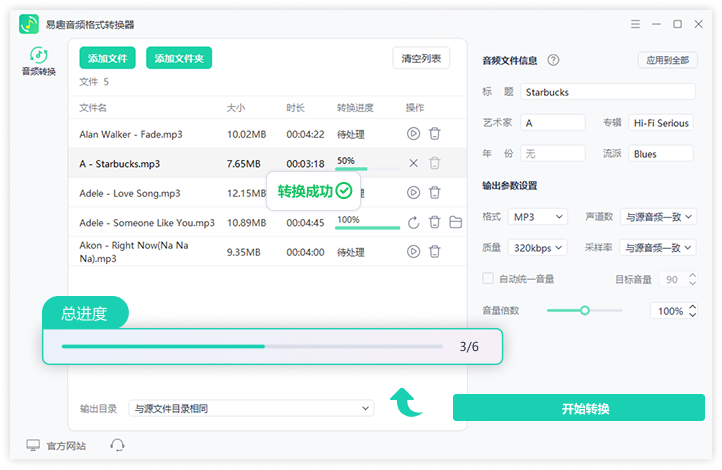This screenshot has width=722, height=470.
Task: Open customer service headset icon
Action: click(x=117, y=445)
